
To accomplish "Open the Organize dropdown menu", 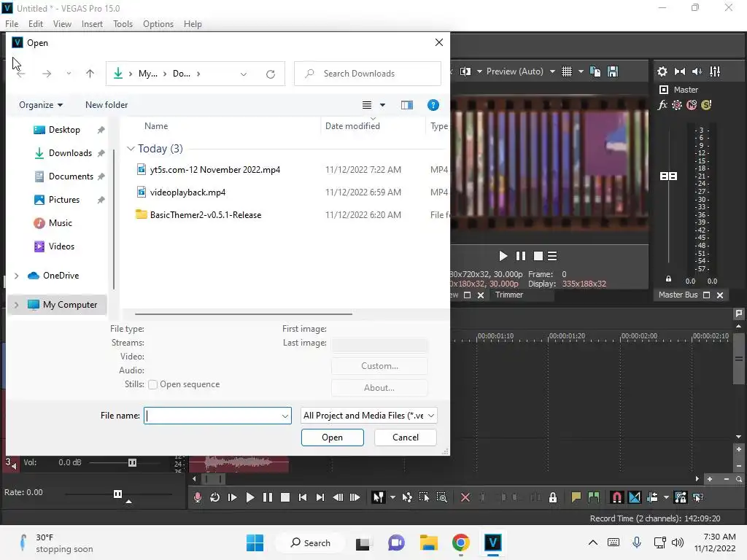I will [x=41, y=105].
